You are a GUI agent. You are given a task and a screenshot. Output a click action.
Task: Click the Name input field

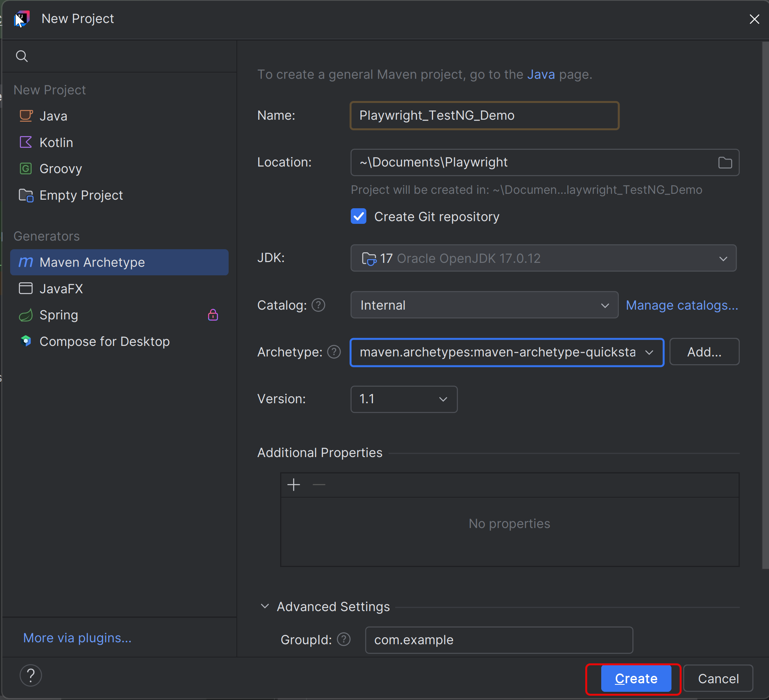[484, 116]
